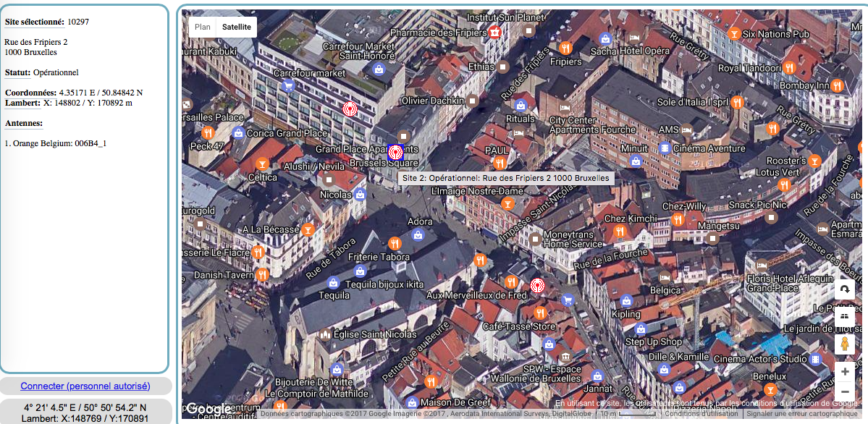The width and height of the screenshot is (868, 424).
Task: Click the Celtica bar icon
Action: click(262, 164)
